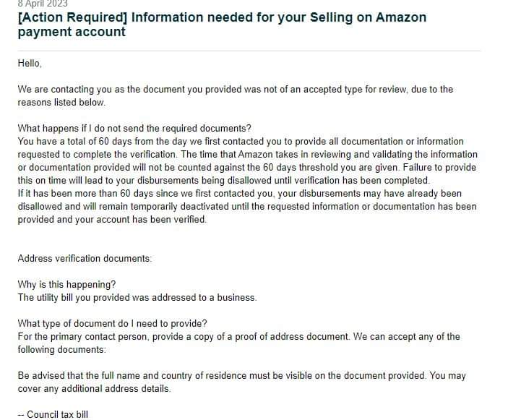508x420 pixels.
Task: Click the 'payment account' second heading line
Action: (72, 32)
